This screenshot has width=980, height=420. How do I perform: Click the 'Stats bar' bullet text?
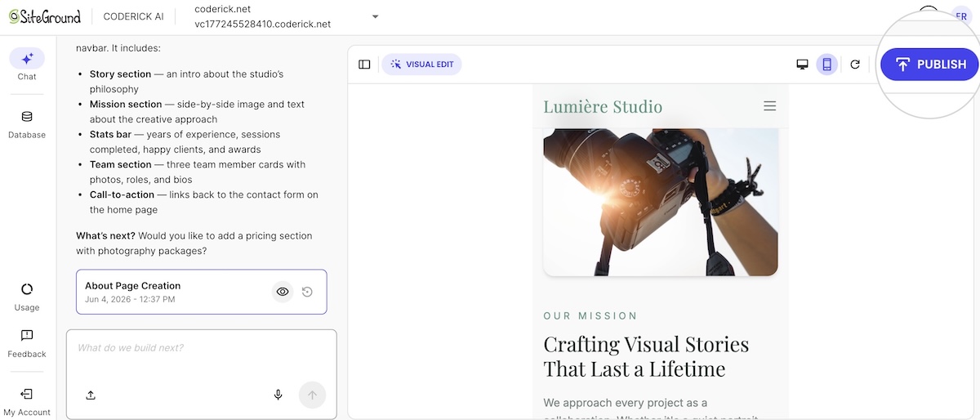[x=110, y=135]
